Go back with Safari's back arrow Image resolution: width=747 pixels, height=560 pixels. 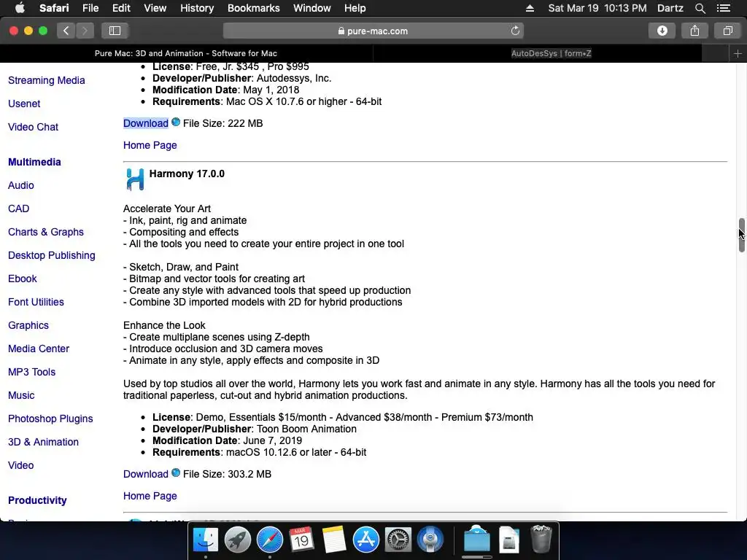coord(66,31)
